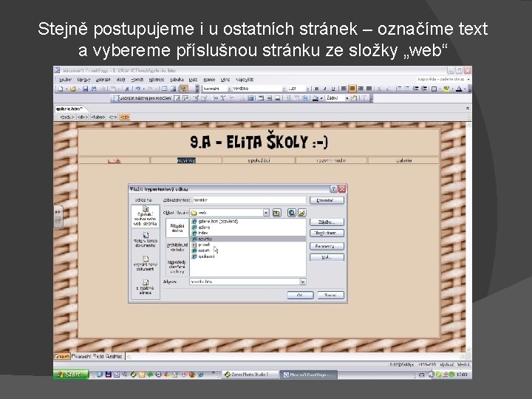Click the Ok button in hyperlink dialog
The width and height of the screenshot is (532, 399).
click(x=300, y=295)
